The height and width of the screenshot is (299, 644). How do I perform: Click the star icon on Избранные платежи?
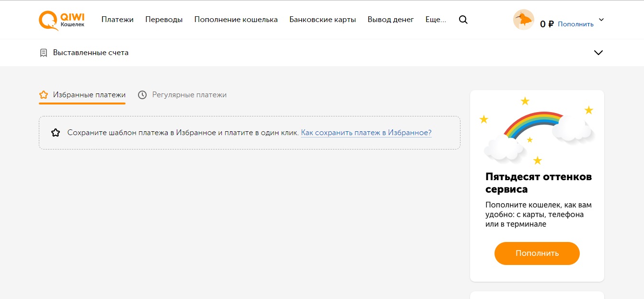(x=44, y=95)
